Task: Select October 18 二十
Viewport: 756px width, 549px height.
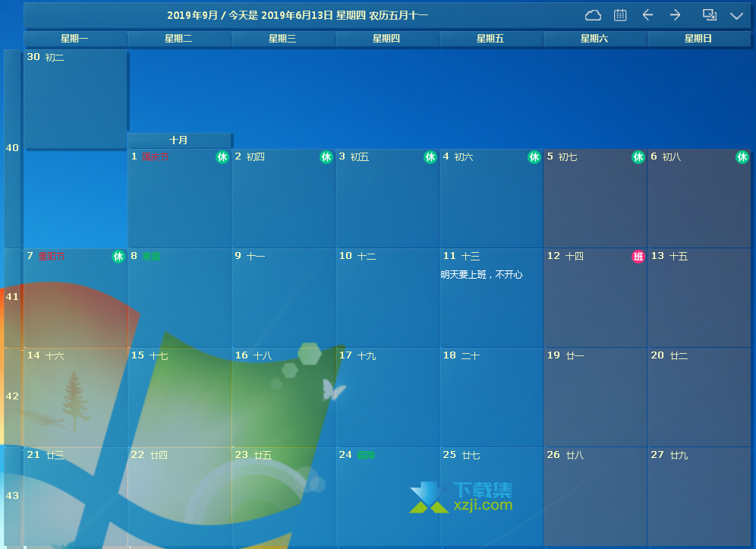Action: 491,398
